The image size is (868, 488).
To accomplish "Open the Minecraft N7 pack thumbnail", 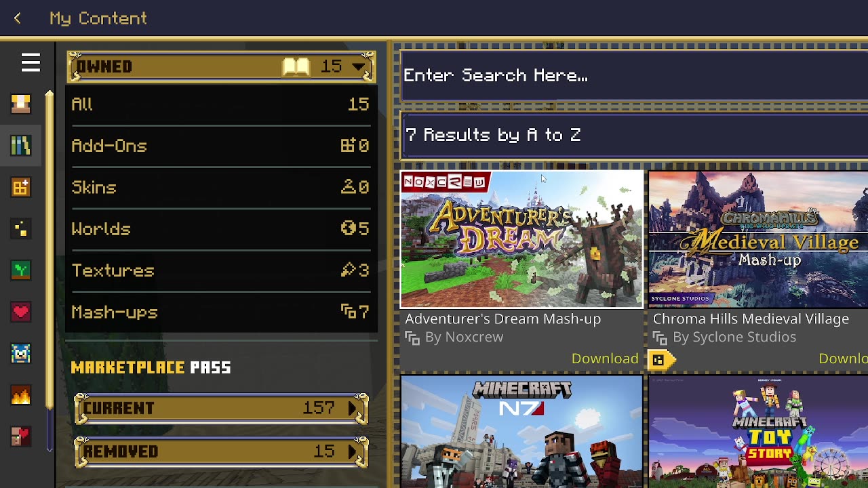I will click(521, 432).
